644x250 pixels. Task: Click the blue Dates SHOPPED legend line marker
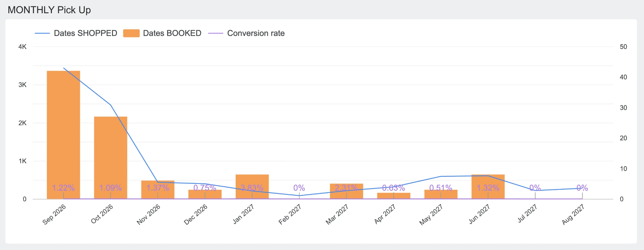(42, 33)
